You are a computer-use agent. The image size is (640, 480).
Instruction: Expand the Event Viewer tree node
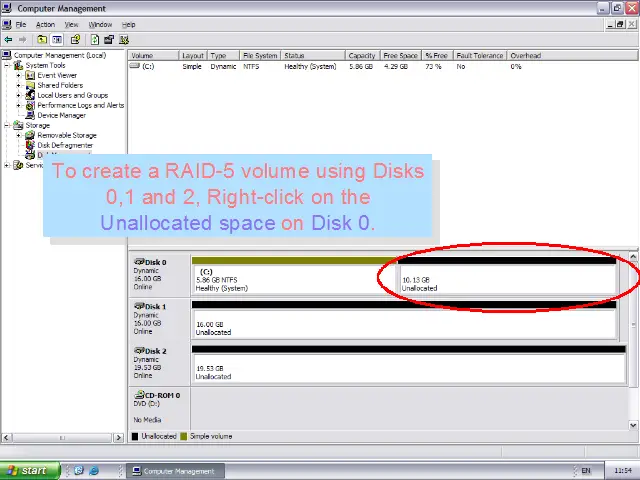click(19, 76)
